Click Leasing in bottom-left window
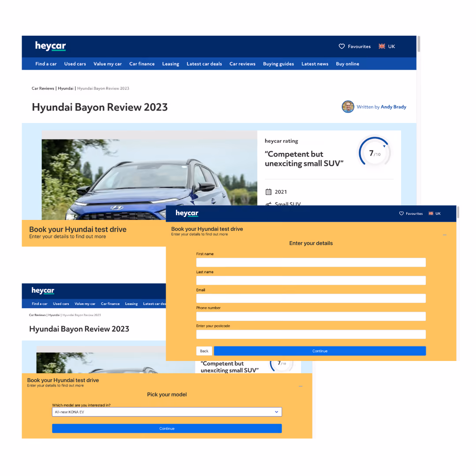Viewport: 476px width, 476px height. coord(131,304)
